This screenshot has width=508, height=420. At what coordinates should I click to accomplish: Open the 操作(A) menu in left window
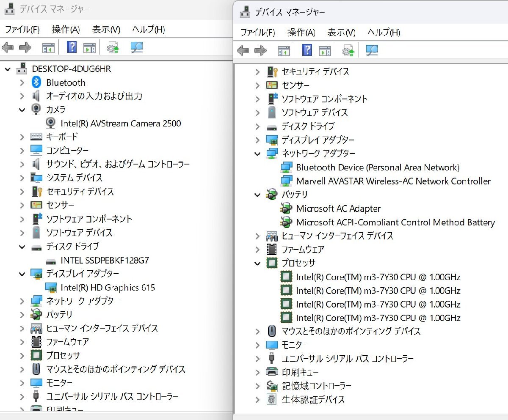point(65,30)
